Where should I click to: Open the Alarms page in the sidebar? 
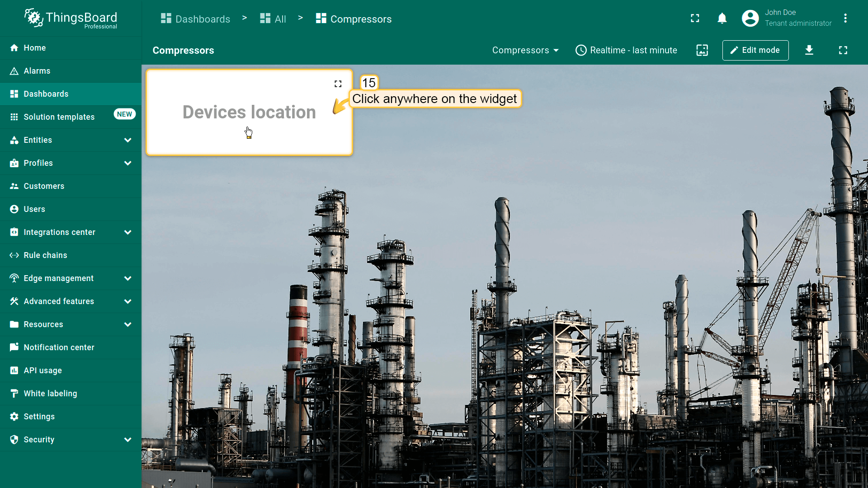[x=37, y=71]
